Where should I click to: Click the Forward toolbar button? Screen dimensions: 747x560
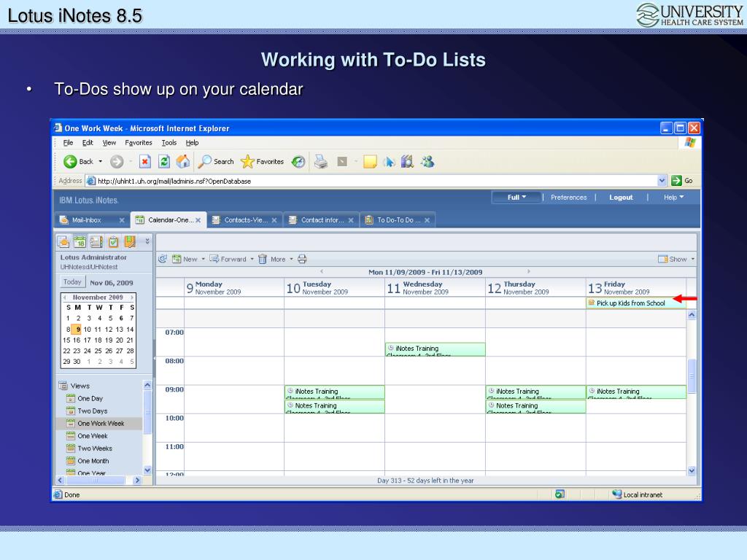point(228,259)
